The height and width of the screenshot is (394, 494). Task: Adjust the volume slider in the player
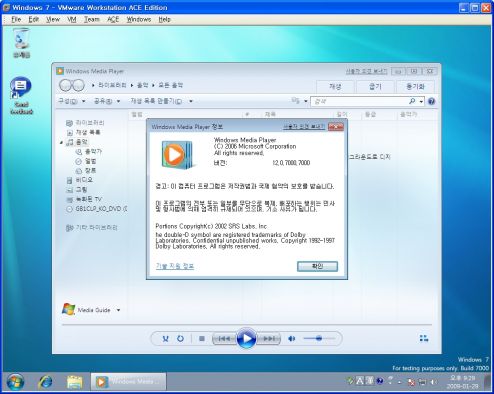[x=319, y=339]
